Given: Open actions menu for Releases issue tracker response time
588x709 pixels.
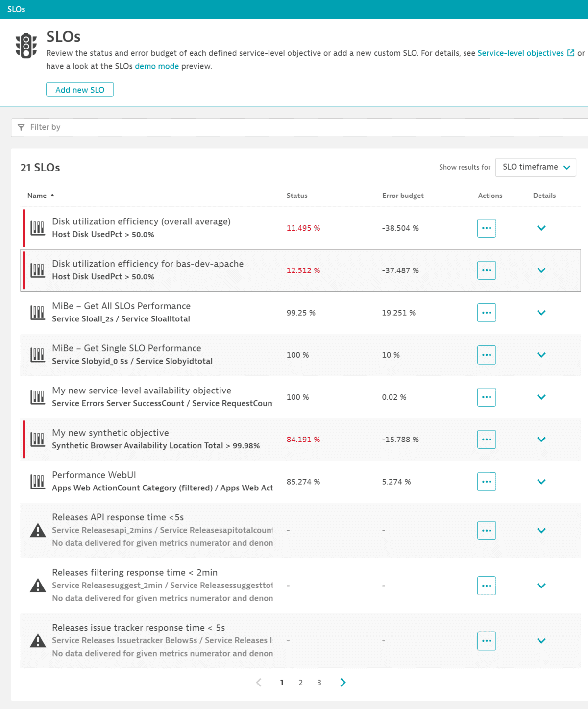Looking at the screenshot, I should coord(487,641).
